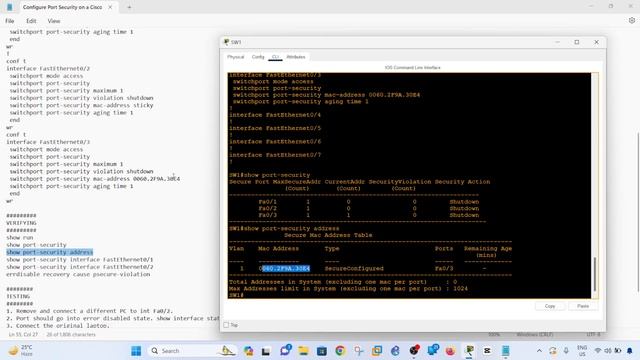Open File Explorer from the taskbar
The height and width of the screenshot is (360, 640).
303,351
